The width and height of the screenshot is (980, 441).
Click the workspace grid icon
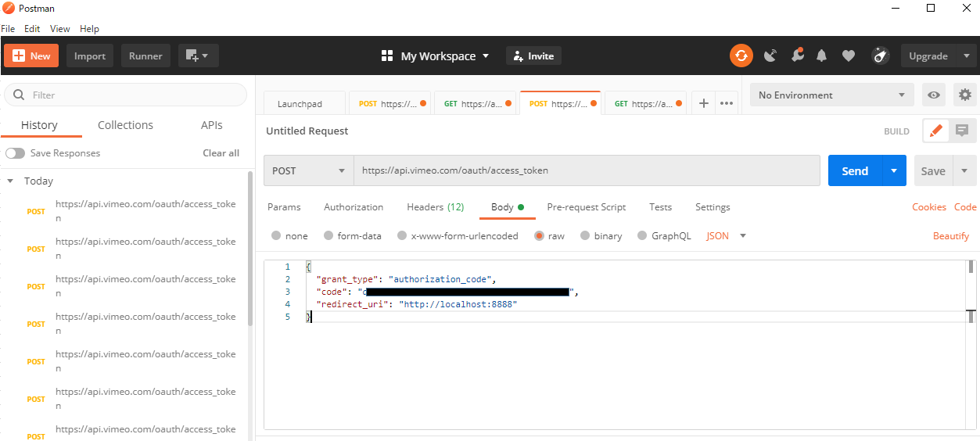point(386,56)
